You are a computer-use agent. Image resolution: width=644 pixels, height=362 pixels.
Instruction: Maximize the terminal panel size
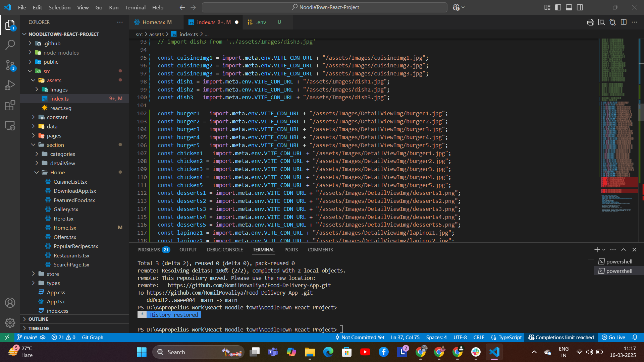tap(624, 250)
